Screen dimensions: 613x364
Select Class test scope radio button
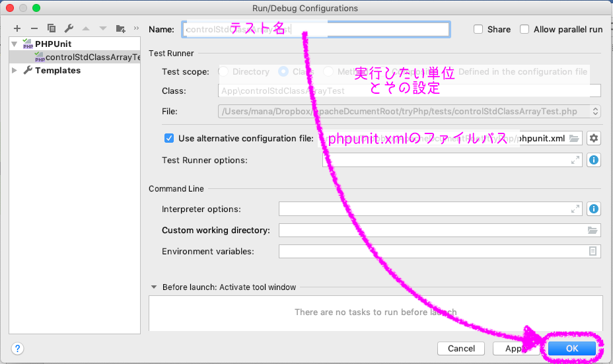pos(283,71)
